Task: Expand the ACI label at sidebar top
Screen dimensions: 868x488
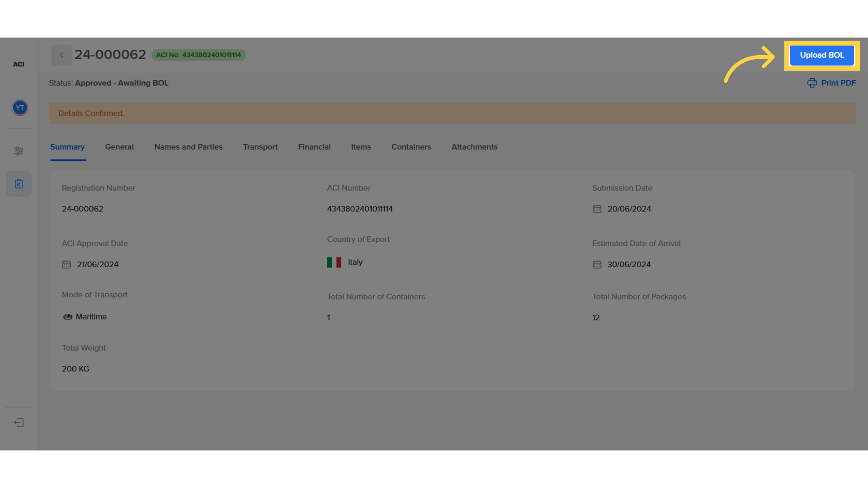Action: [19, 64]
